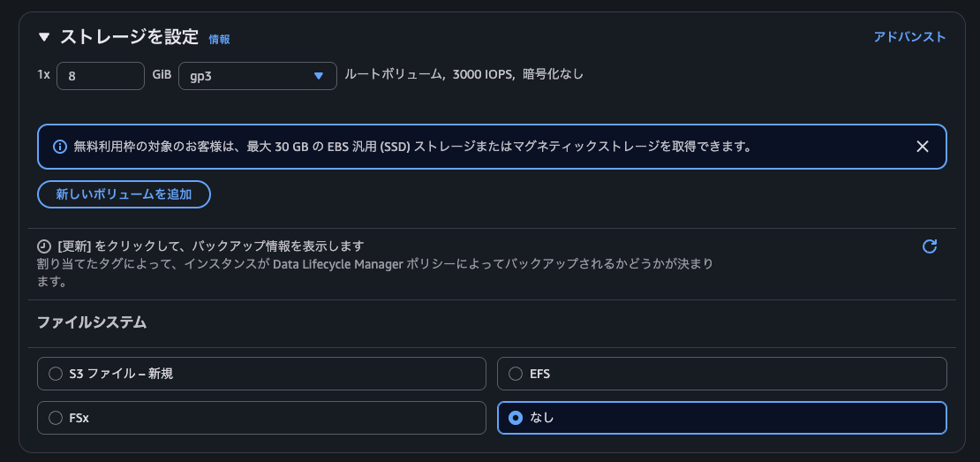Image resolution: width=980 pixels, height=462 pixels.
Task: Collapse the ストレージを設定 section triangle
Action: coord(43,37)
